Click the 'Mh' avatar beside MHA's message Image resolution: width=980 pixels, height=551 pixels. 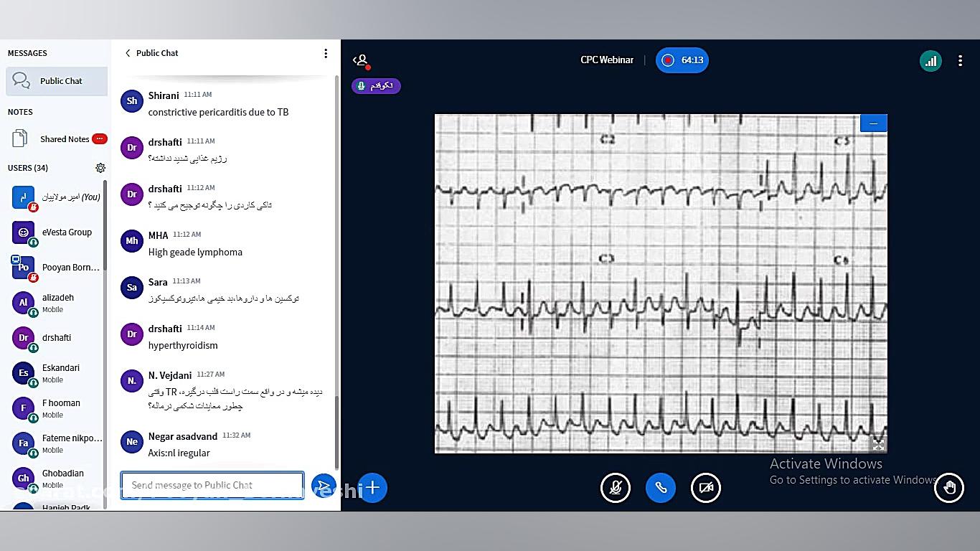click(x=132, y=241)
